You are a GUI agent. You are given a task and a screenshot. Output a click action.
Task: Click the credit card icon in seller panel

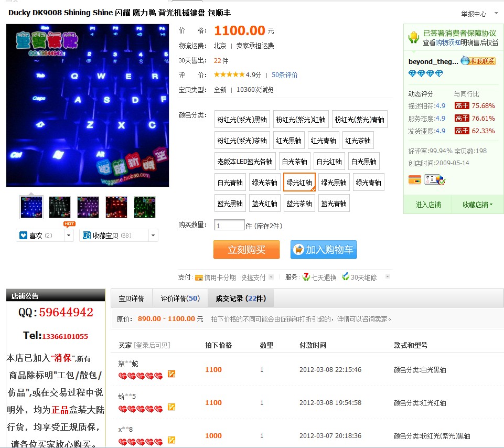[x=415, y=179]
